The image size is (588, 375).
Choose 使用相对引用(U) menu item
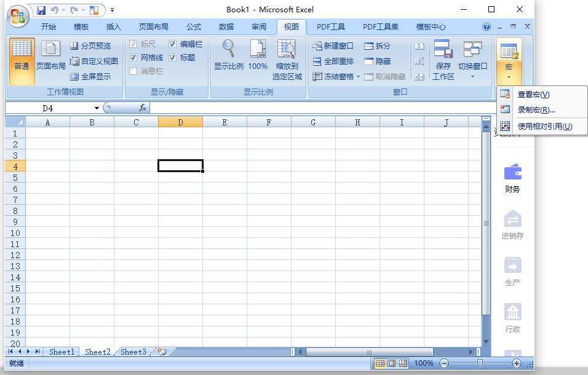click(x=542, y=126)
